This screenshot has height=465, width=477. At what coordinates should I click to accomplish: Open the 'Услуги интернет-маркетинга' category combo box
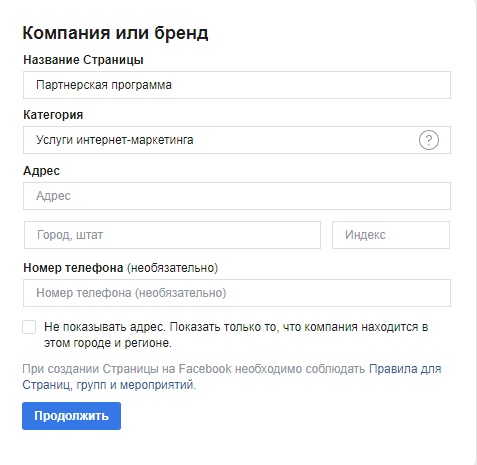(x=237, y=140)
